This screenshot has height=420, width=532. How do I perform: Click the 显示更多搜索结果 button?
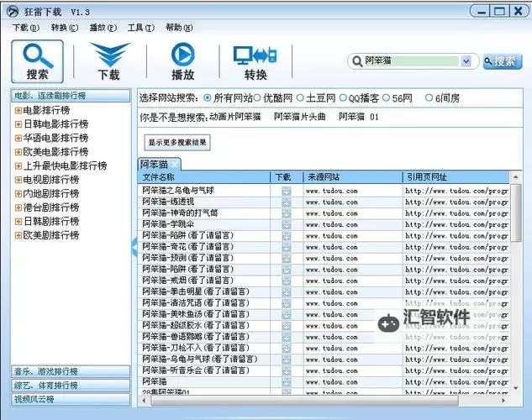(177, 142)
